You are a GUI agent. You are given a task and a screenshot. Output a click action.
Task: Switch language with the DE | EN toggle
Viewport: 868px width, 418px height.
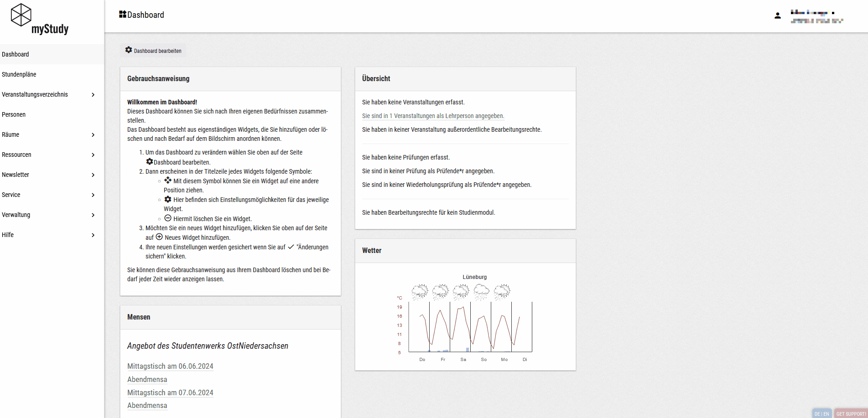pyautogui.click(x=822, y=413)
